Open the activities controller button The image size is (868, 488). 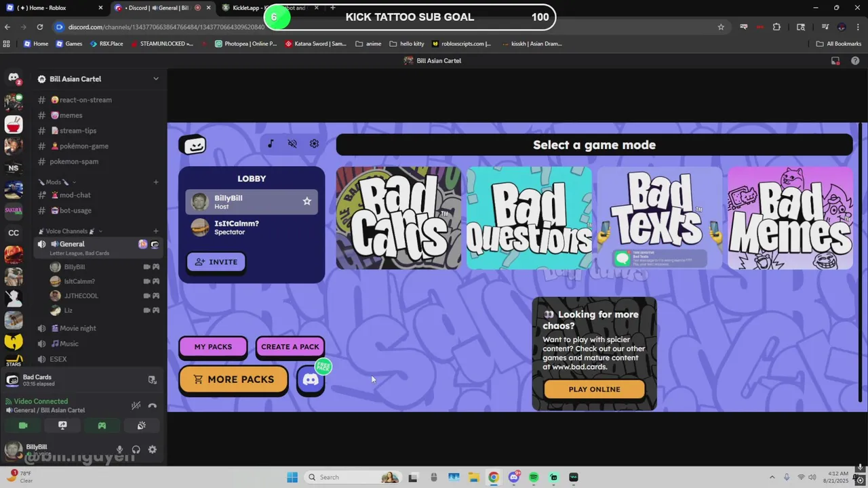click(x=102, y=426)
